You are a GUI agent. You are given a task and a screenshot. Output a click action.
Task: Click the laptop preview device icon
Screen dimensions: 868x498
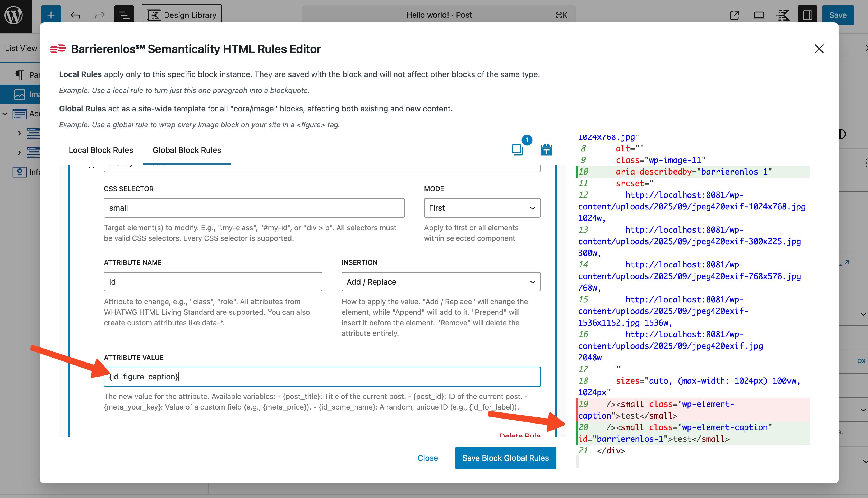pos(759,15)
